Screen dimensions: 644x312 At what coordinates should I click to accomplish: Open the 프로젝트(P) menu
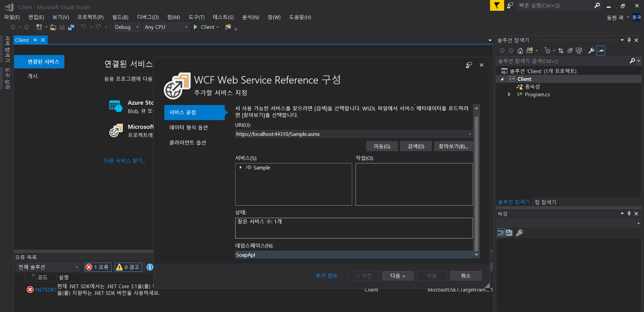click(x=91, y=17)
